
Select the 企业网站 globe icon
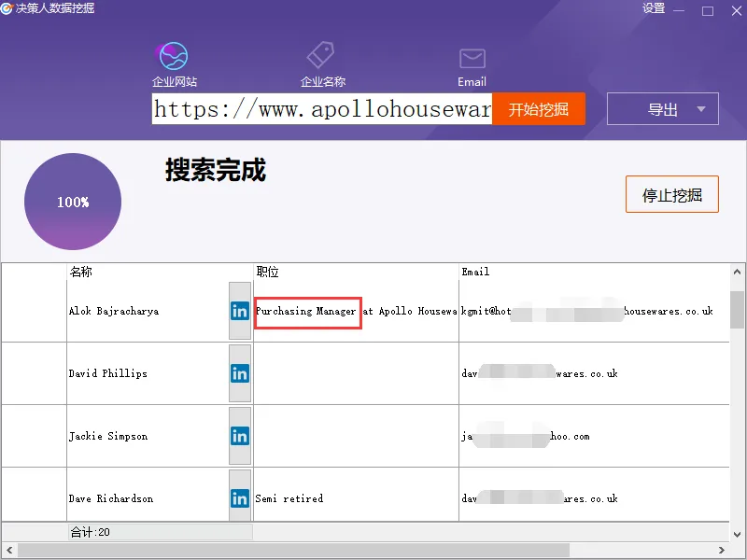(174, 56)
